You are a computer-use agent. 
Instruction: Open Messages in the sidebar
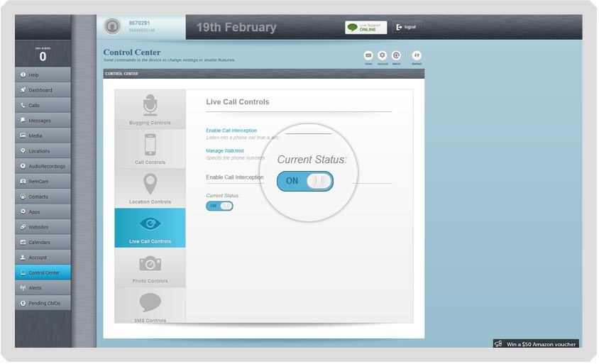click(x=43, y=121)
